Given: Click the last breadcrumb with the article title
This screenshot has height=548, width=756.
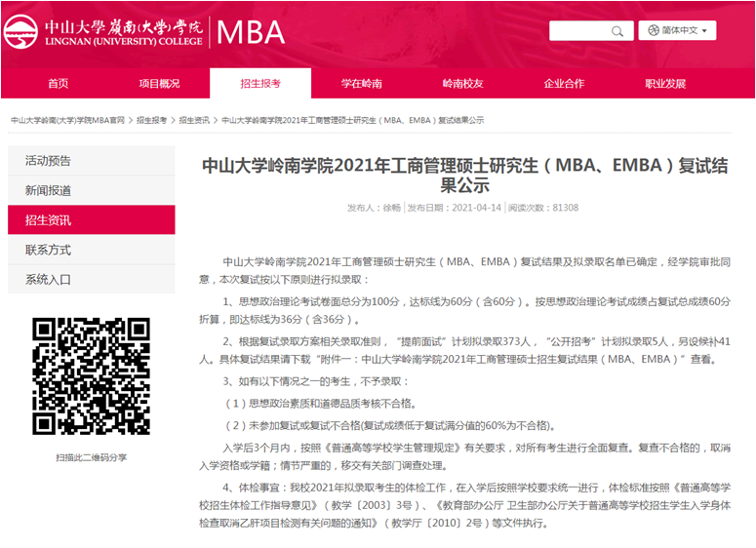Looking at the screenshot, I should (x=352, y=120).
